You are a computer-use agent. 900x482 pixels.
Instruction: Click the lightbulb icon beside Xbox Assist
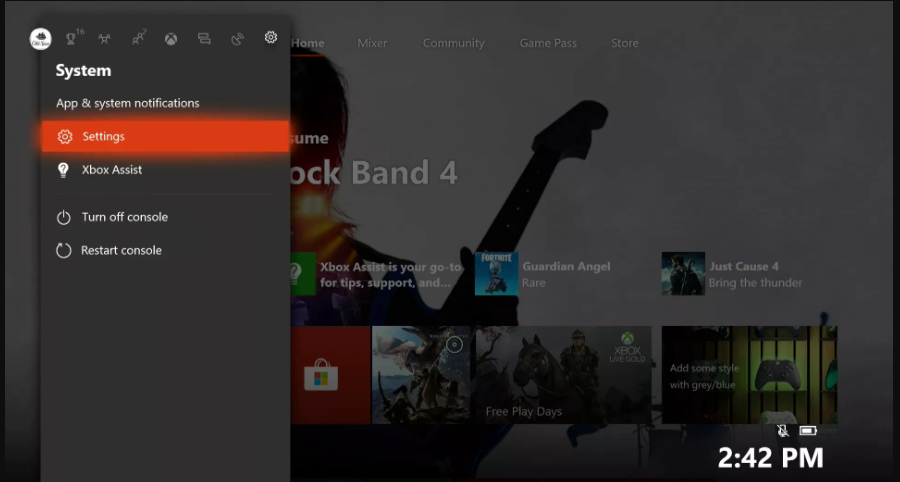click(x=63, y=170)
